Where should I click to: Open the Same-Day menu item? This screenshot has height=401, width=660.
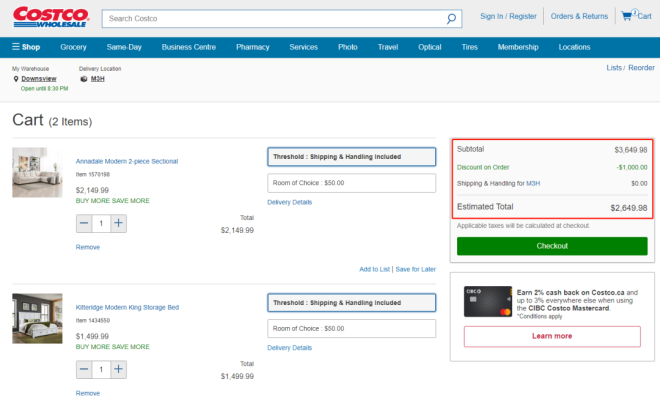click(x=124, y=47)
